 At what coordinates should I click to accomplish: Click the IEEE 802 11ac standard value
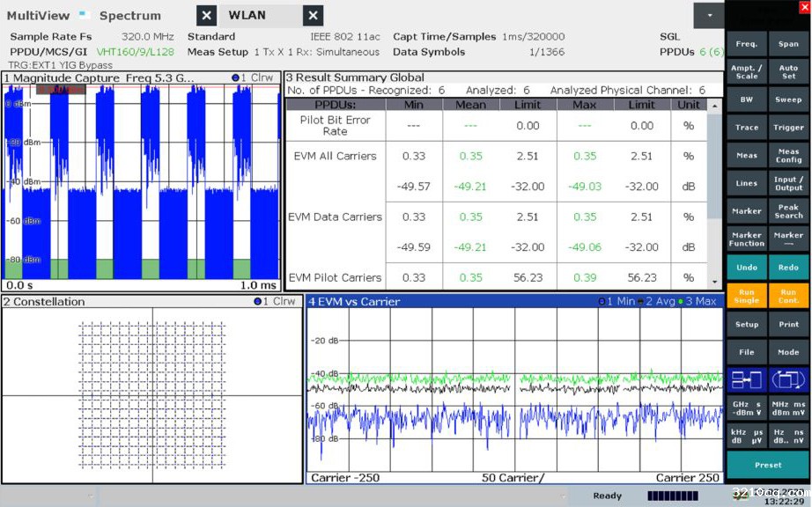[x=345, y=37]
